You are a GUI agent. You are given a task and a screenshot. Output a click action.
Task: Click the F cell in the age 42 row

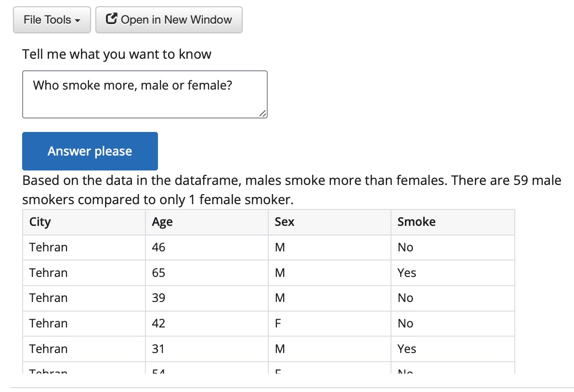click(x=278, y=324)
